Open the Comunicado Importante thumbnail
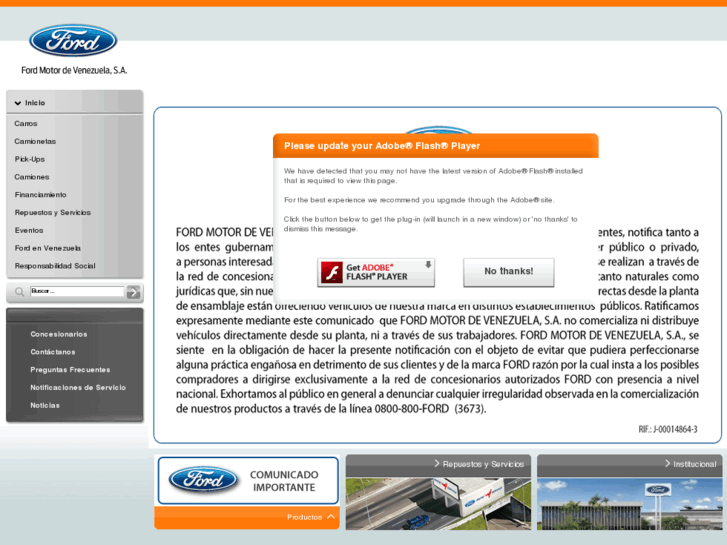 click(248, 480)
